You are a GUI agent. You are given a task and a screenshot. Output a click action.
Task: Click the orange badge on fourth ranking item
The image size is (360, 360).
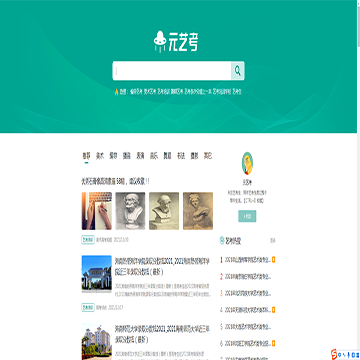tap(274, 310)
